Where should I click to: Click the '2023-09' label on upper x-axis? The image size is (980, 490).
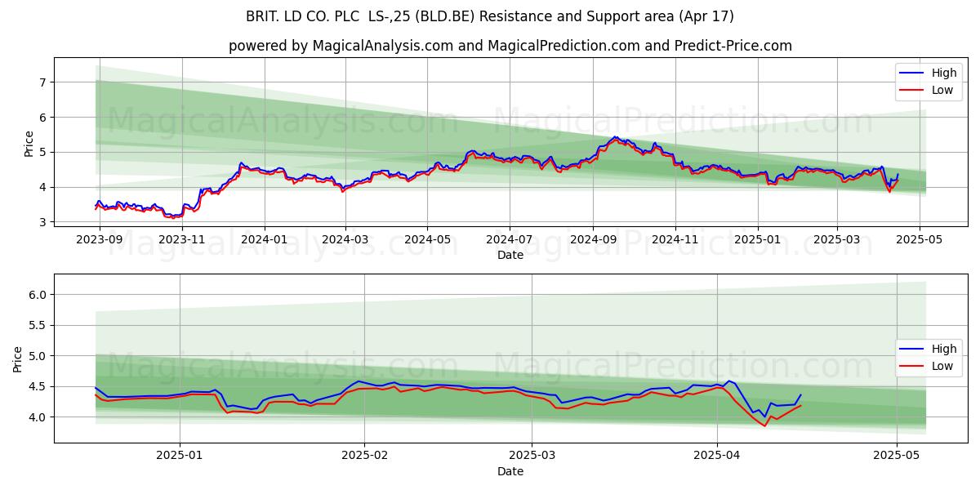pyautogui.click(x=100, y=239)
